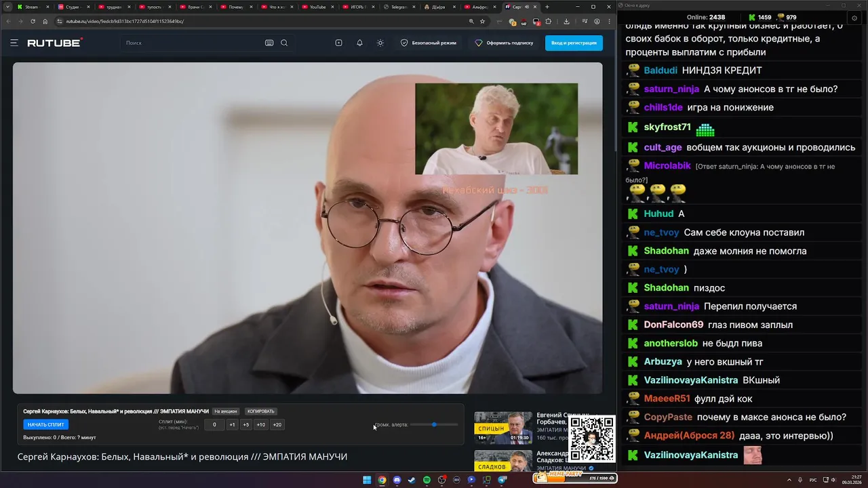Add +1 minute to split
The image size is (868, 488).
(x=232, y=425)
